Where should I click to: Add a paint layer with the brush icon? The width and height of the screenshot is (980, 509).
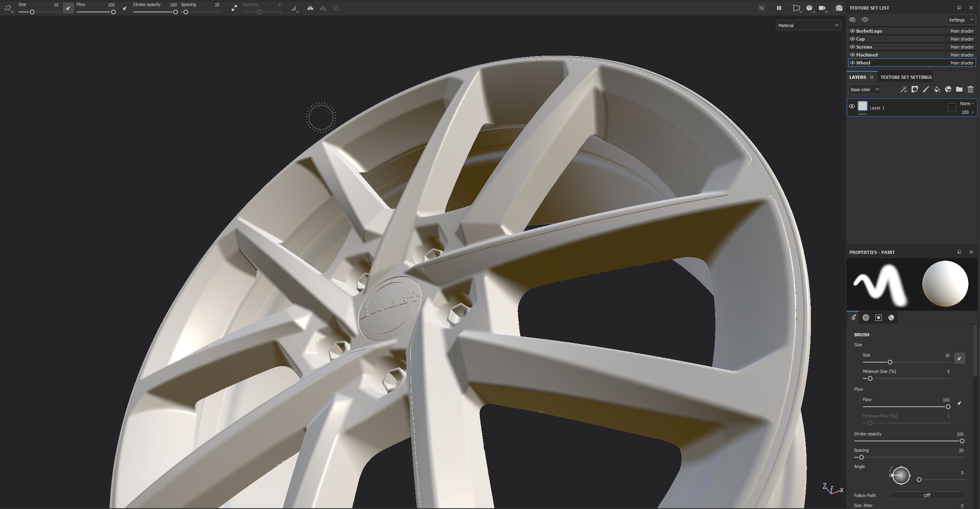(926, 90)
